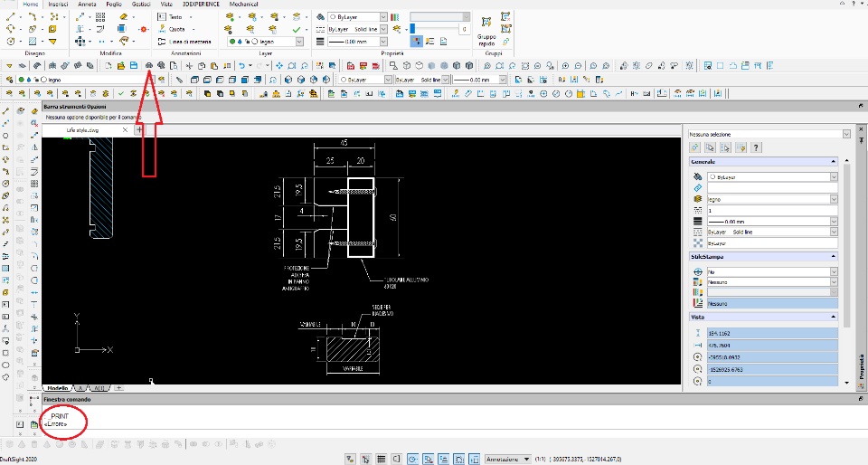The height and width of the screenshot is (465, 868).
Task: Switch to the Mechanical ribbon tab
Action: tap(243, 5)
